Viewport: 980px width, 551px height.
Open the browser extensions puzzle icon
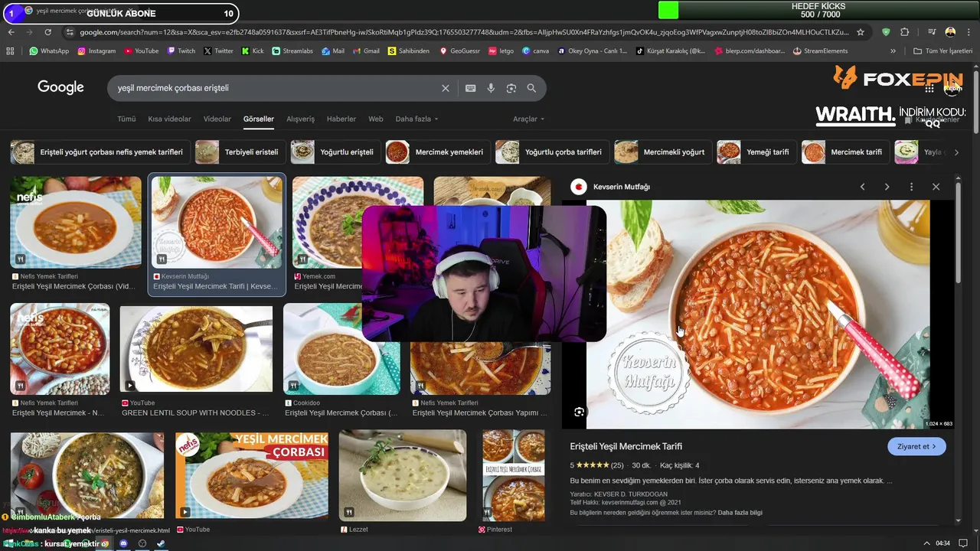[905, 32]
